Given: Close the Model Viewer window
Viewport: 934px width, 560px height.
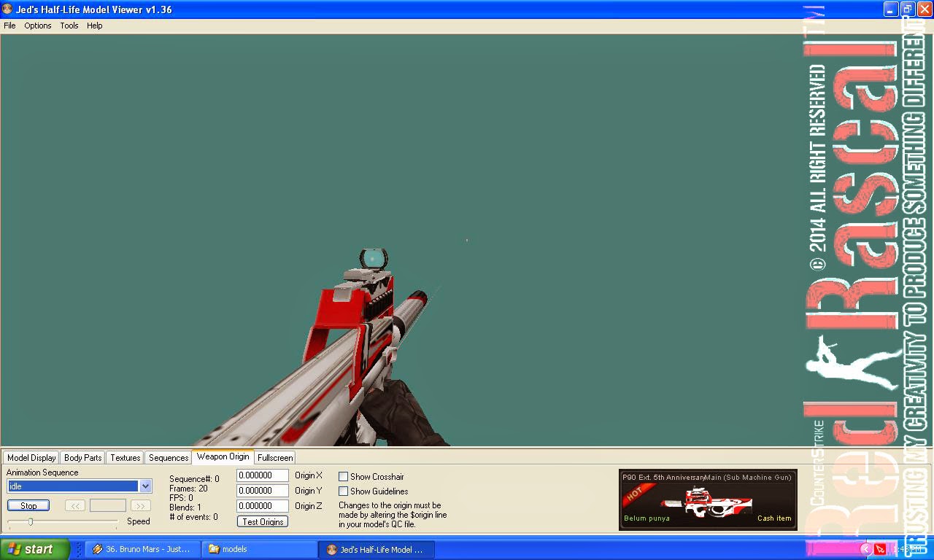Looking at the screenshot, I should [925, 9].
